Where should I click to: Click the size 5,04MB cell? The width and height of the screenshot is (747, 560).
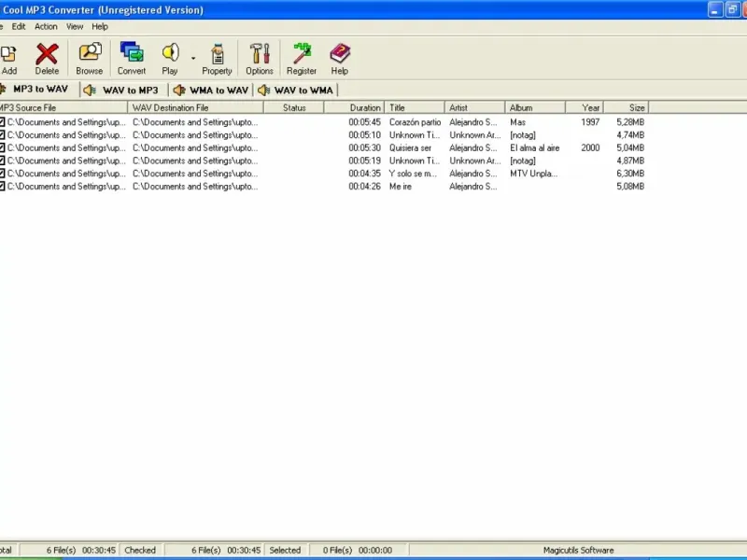pos(630,148)
